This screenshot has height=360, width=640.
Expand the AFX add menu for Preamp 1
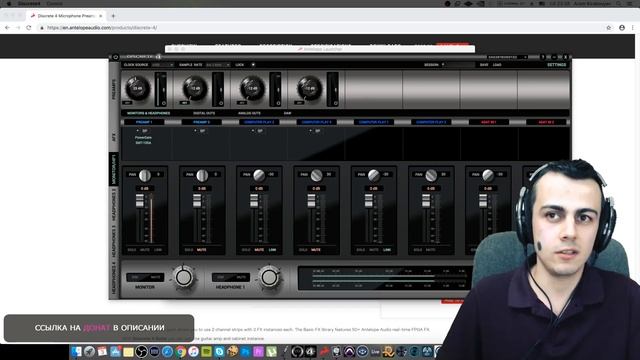click(138, 131)
